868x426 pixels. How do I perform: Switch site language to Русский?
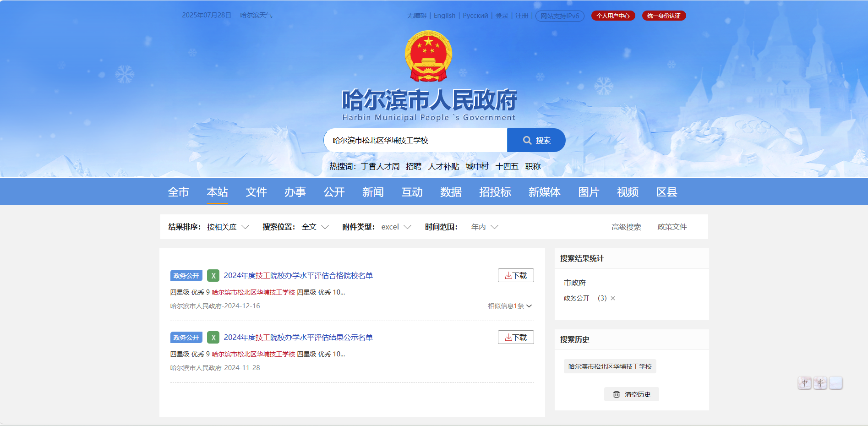click(x=475, y=16)
